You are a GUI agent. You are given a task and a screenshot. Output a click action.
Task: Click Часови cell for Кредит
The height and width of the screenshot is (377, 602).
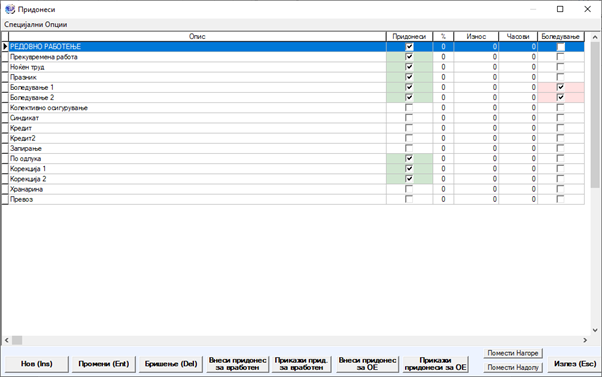pos(518,128)
